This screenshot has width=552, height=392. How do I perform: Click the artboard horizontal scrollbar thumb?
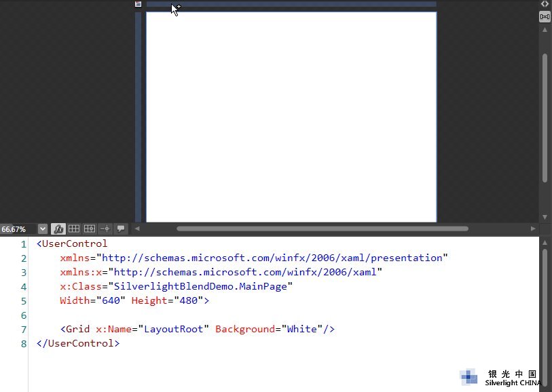(x=323, y=229)
